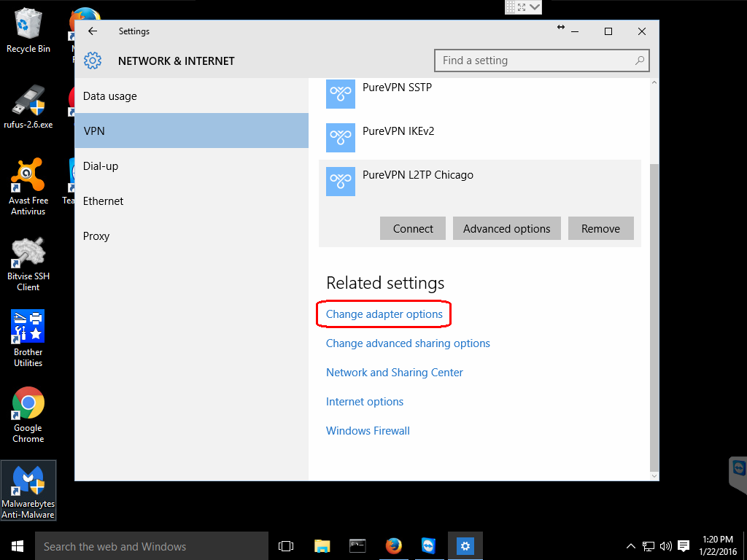
Task: Show hidden system tray icons
Action: pos(630,546)
